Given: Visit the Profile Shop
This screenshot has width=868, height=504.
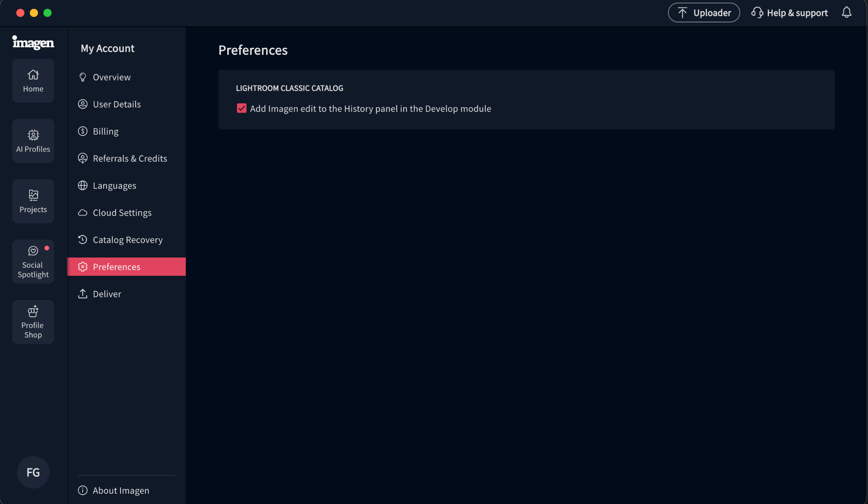Looking at the screenshot, I should tap(33, 322).
